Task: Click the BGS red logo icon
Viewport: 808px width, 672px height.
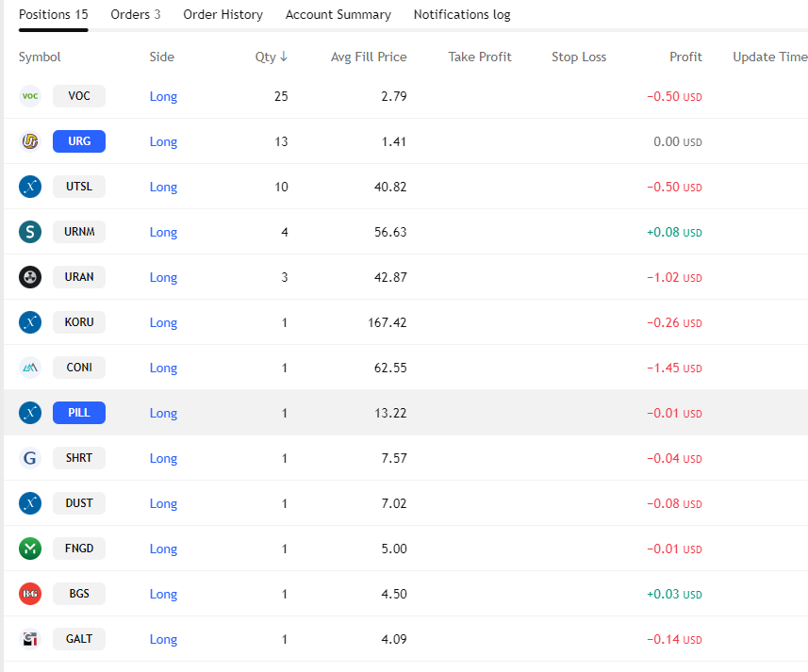Action: tap(30, 594)
